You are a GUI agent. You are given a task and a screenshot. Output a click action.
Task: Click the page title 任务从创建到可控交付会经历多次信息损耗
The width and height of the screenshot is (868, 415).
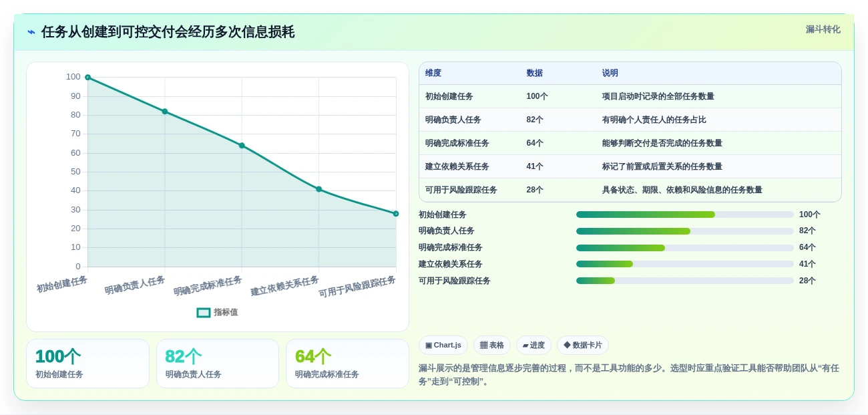[168, 32]
